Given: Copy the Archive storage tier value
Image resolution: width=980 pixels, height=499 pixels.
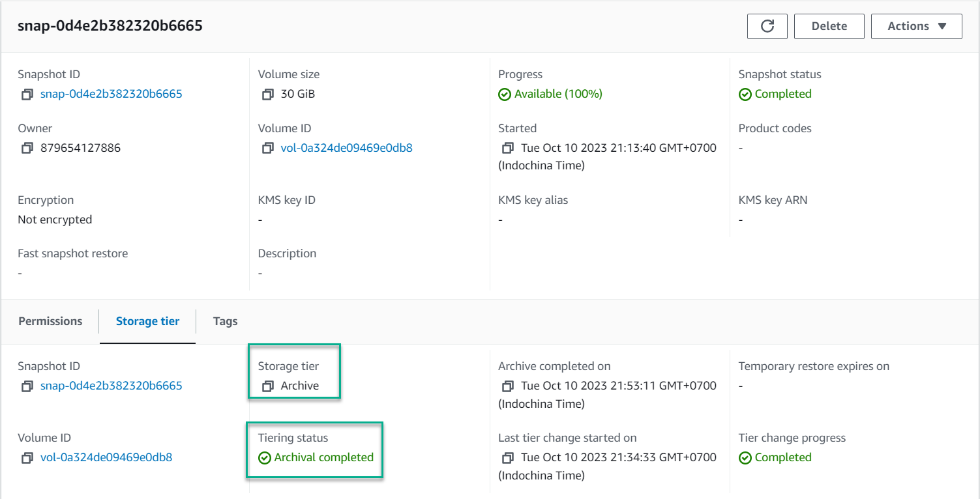Looking at the screenshot, I should [x=267, y=386].
